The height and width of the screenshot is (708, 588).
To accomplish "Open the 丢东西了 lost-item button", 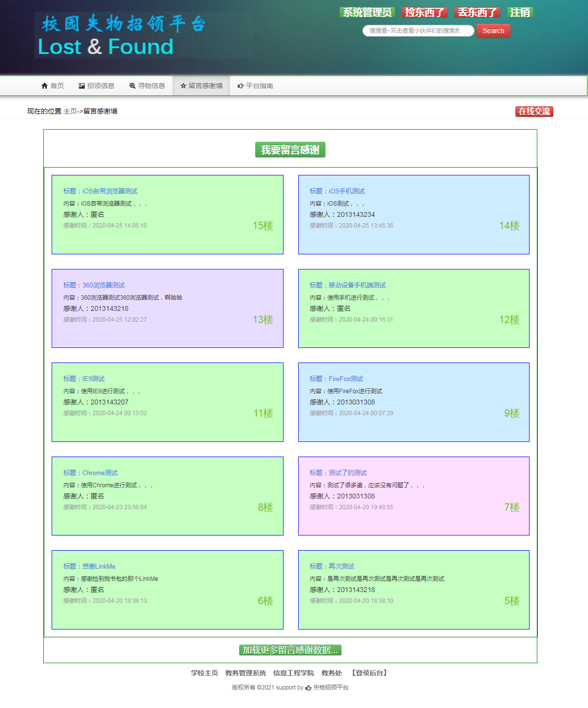I will 477,12.
